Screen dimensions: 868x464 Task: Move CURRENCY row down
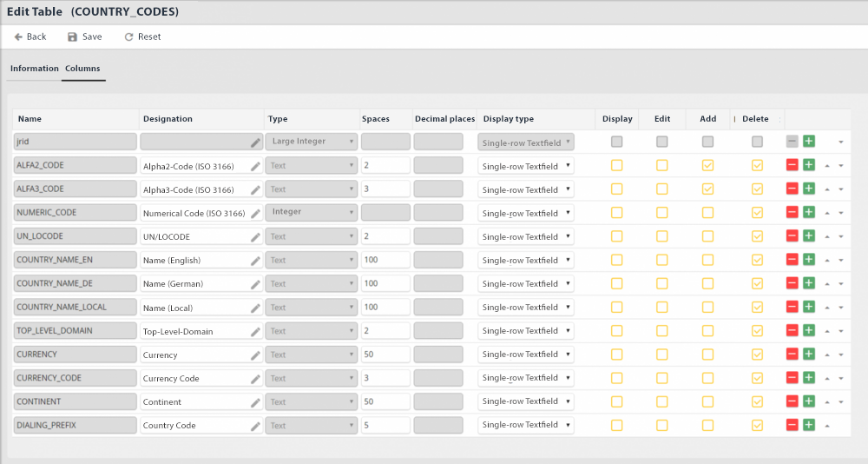pos(841,355)
